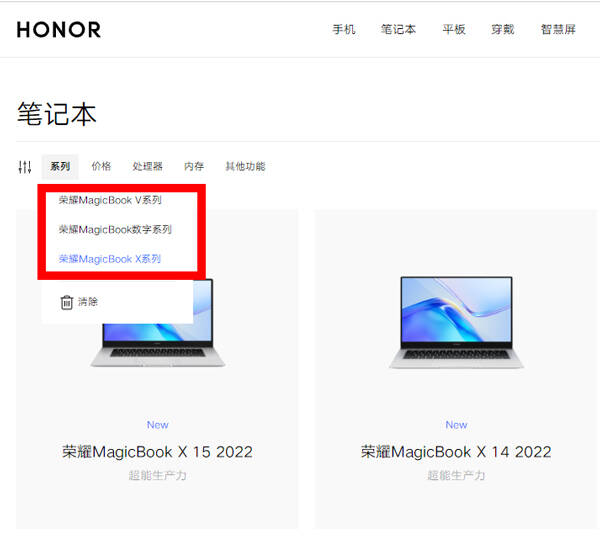
Task: Click the MagicBook X 14 laptop image
Action: click(456, 322)
